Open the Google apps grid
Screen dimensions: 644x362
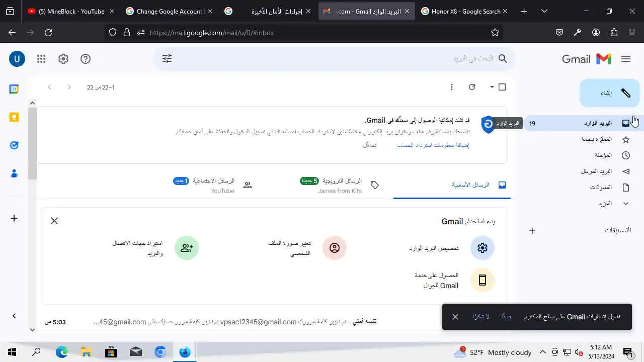pyautogui.click(x=41, y=59)
